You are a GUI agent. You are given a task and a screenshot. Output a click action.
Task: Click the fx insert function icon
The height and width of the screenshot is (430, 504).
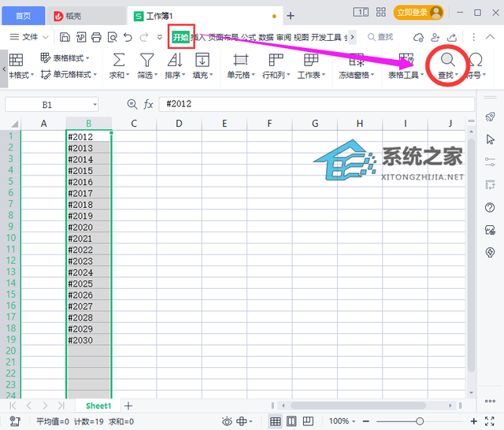(x=148, y=104)
